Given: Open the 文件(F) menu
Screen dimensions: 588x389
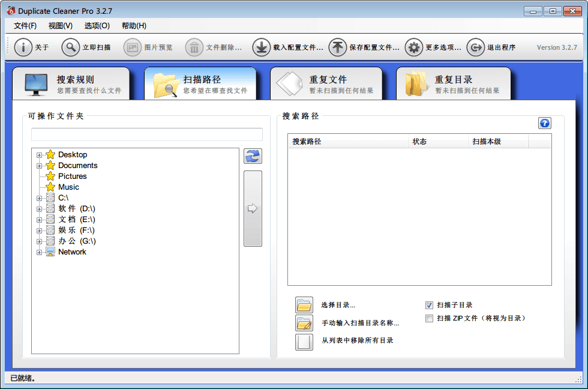Looking at the screenshot, I should point(25,26).
